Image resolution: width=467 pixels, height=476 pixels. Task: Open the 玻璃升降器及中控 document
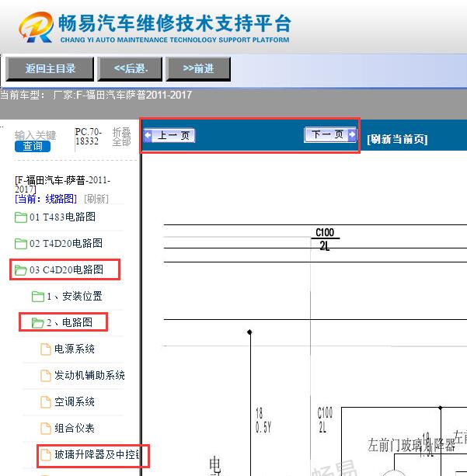[x=97, y=454]
